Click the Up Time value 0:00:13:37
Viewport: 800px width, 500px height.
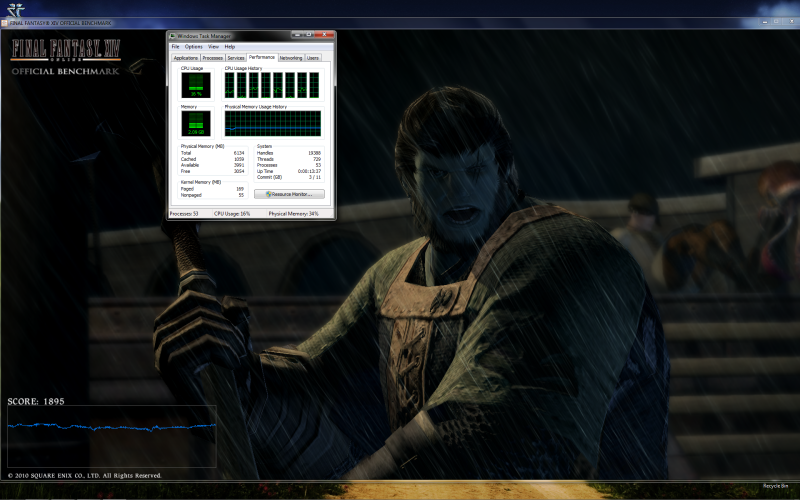(310, 171)
